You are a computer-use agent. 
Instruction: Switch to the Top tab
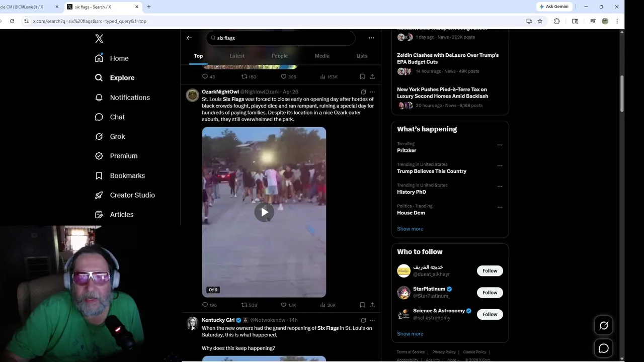coord(198,56)
